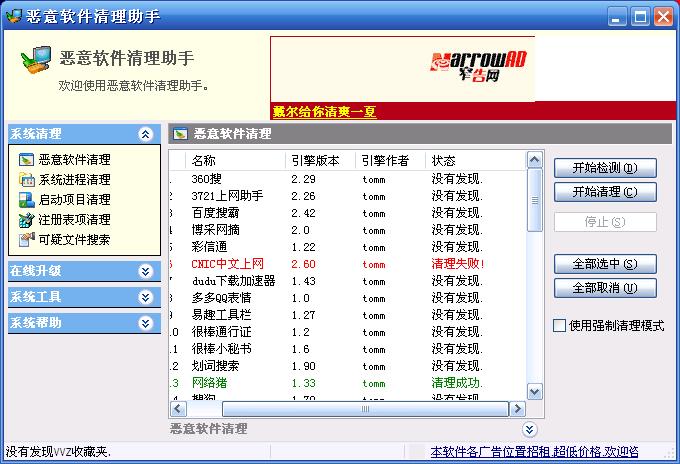The image size is (680, 464).
Task: Click version 2.29 cell of 360搜
Action: (x=303, y=179)
